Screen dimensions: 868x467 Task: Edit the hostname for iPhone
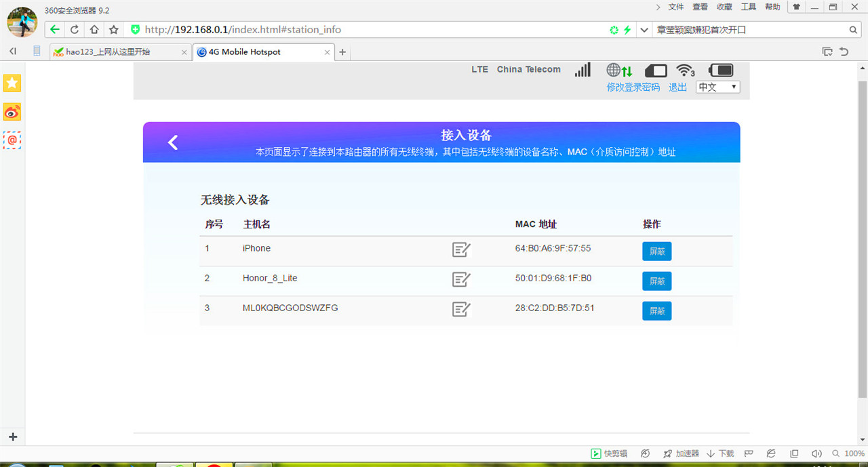[x=461, y=249]
